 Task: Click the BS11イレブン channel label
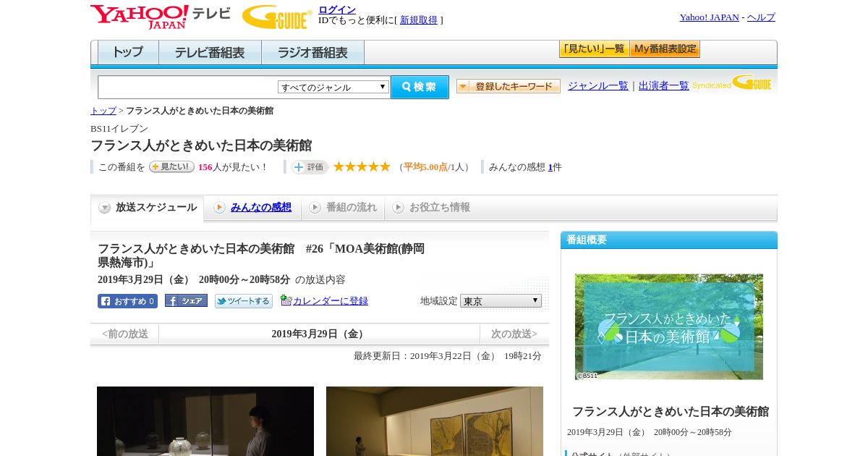click(119, 129)
